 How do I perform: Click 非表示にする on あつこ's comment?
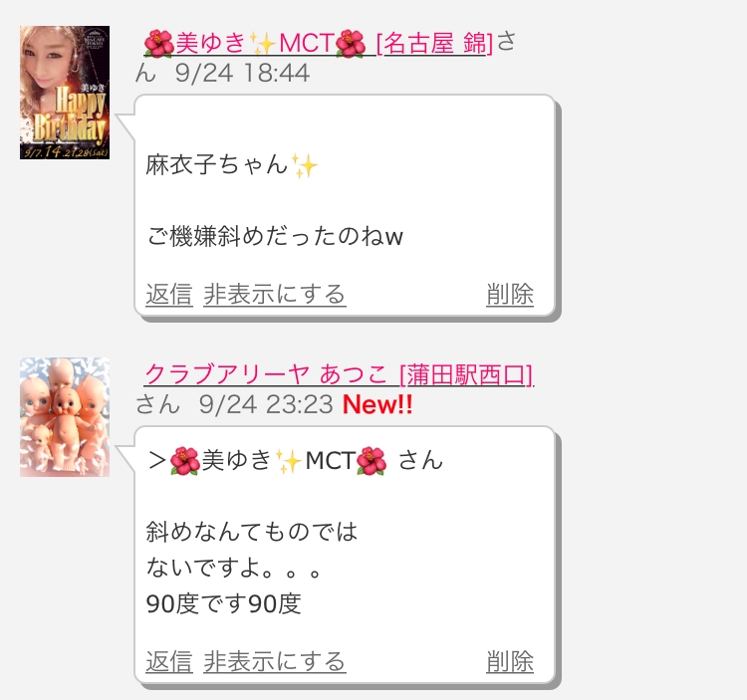[x=275, y=661]
